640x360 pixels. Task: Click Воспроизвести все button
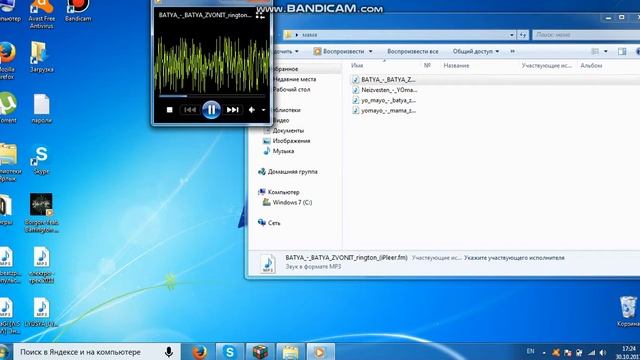[x=413, y=51]
